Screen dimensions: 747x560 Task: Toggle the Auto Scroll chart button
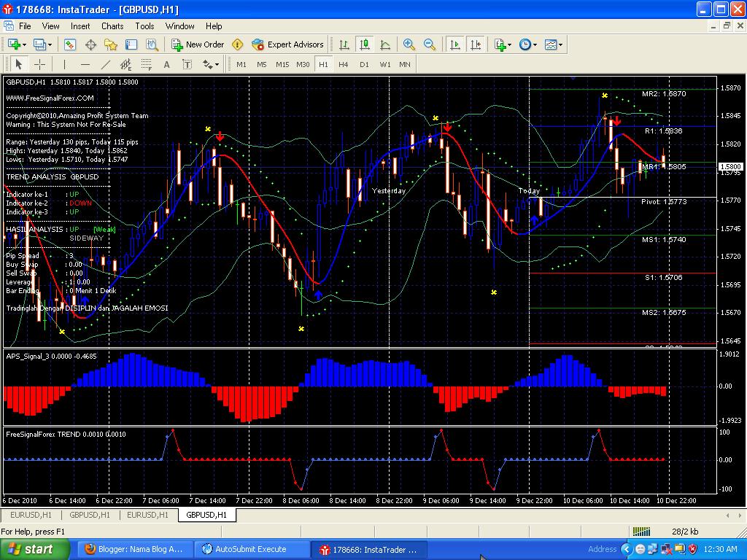(455, 44)
